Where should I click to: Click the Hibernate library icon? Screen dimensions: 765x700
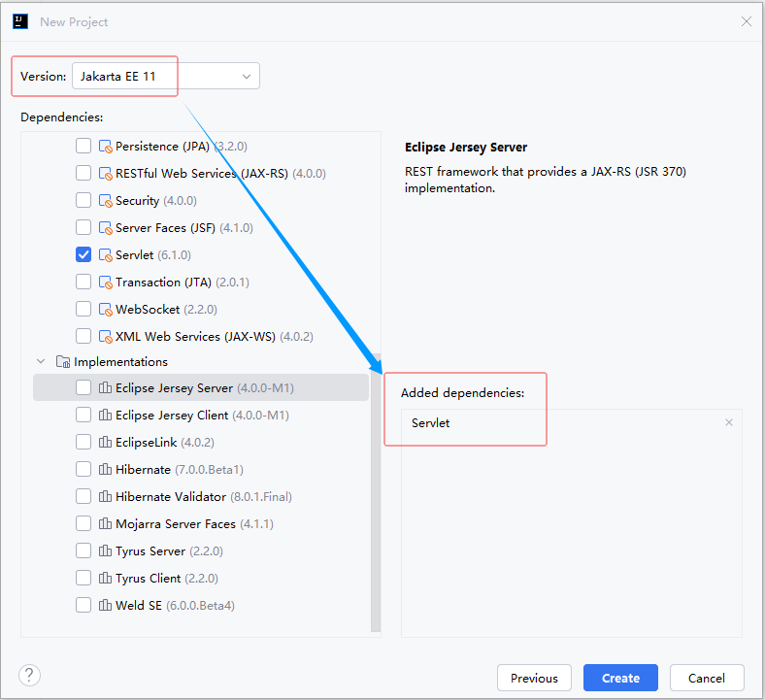pos(105,469)
